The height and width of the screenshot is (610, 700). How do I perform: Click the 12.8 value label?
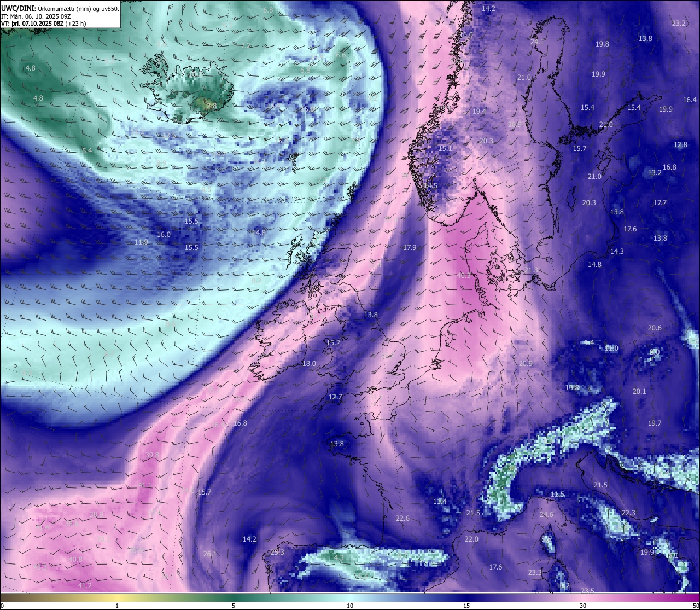point(680,145)
